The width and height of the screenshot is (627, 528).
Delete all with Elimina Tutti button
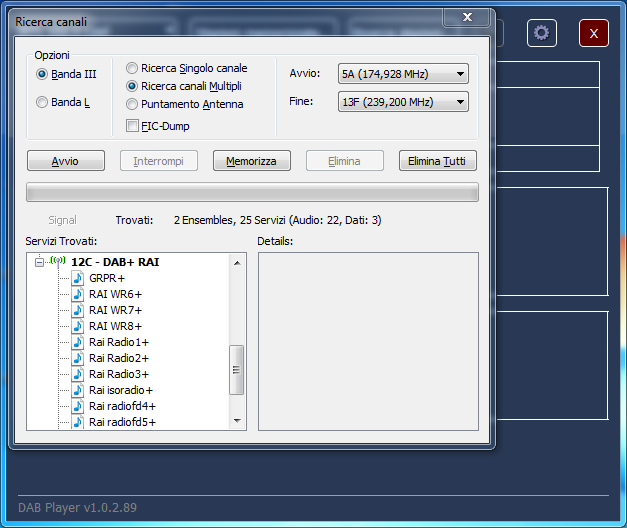click(437, 161)
